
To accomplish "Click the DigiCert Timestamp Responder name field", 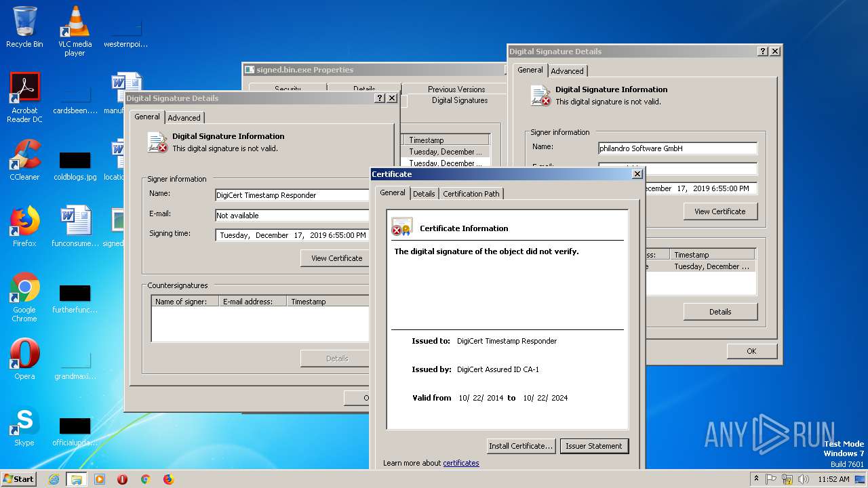I will (292, 195).
